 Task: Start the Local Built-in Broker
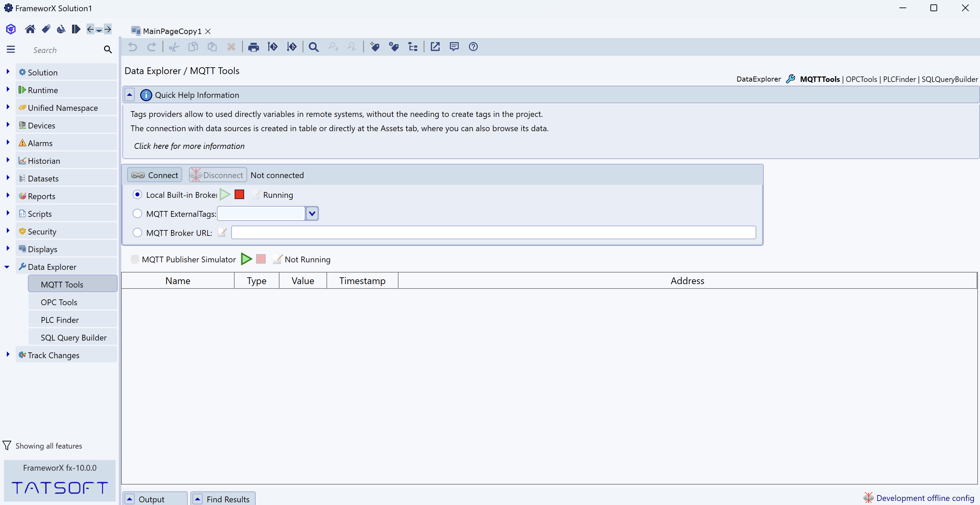(x=225, y=195)
